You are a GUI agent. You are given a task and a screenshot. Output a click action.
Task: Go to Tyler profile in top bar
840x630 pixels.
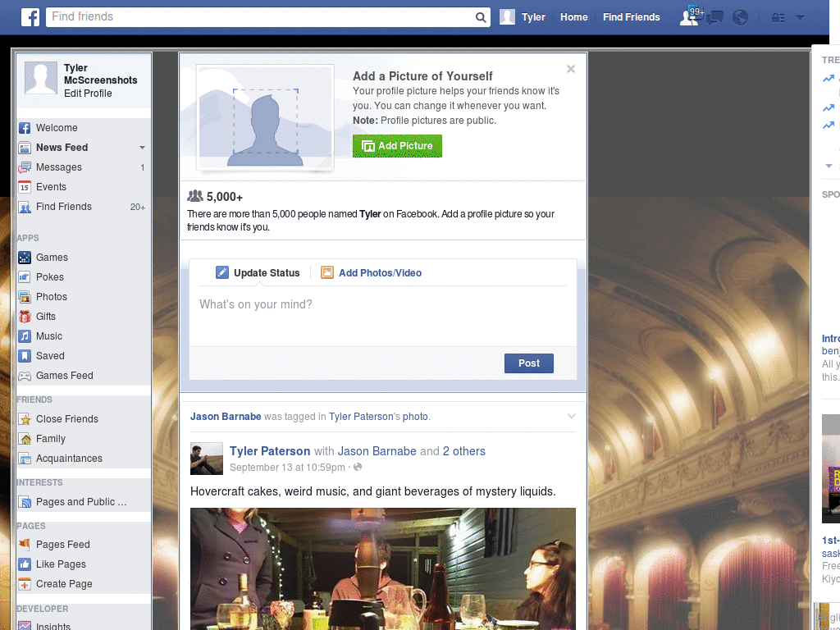[533, 17]
